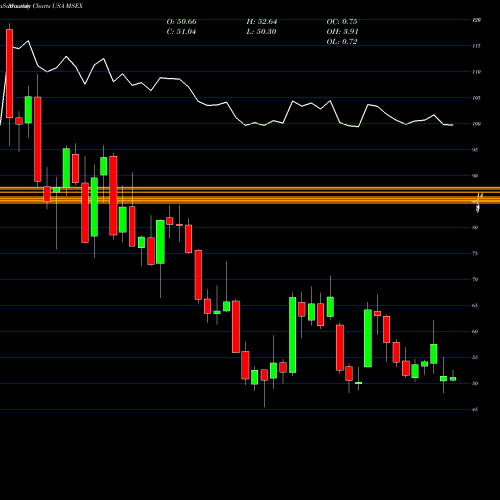Click the low value "L: 50.30"

coord(262,32)
